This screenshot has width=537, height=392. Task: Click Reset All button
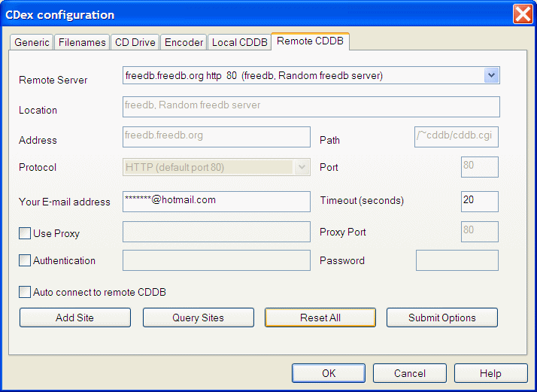click(320, 318)
